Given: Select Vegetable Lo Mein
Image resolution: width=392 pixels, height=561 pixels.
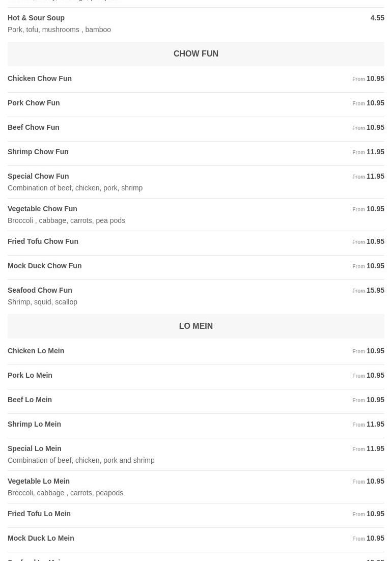Looking at the screenshot, I should (39, 481).
